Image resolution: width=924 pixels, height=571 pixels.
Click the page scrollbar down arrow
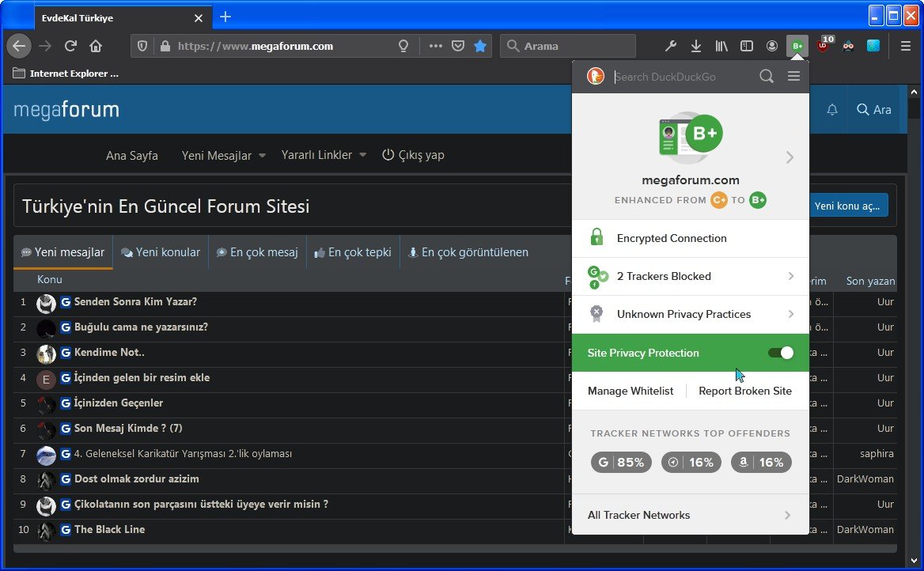(914, 561)
